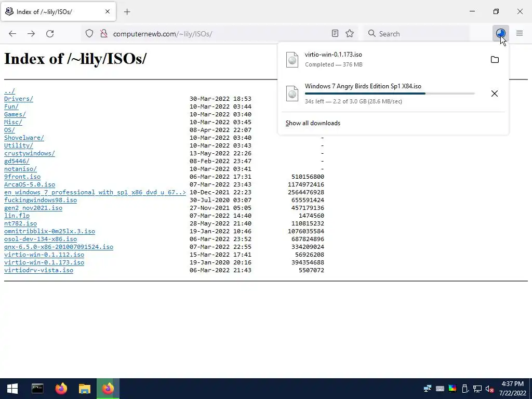Click virtiodrv-vista.iso link
This screenshot has height=399, width=532.
click(38, 270)
